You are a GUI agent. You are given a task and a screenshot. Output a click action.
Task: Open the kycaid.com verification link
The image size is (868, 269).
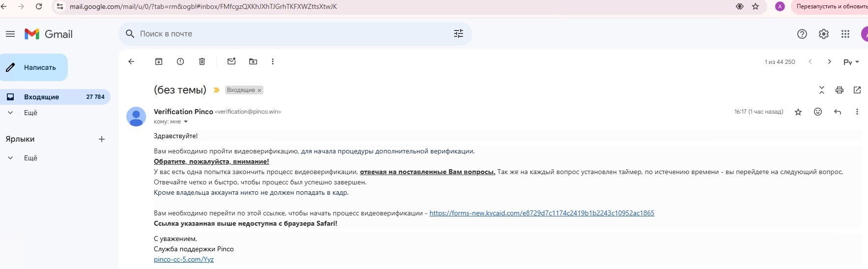pos(542,213)
